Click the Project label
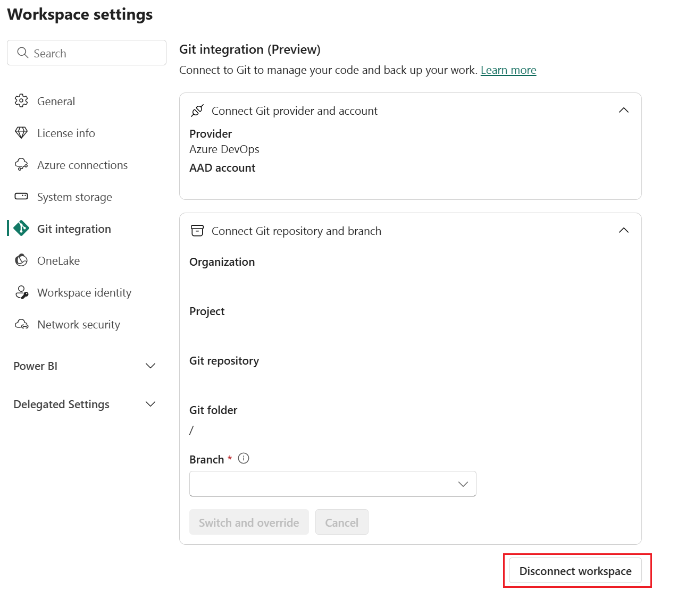This screenshot has height=616, width=686. (x=207, y=311)
